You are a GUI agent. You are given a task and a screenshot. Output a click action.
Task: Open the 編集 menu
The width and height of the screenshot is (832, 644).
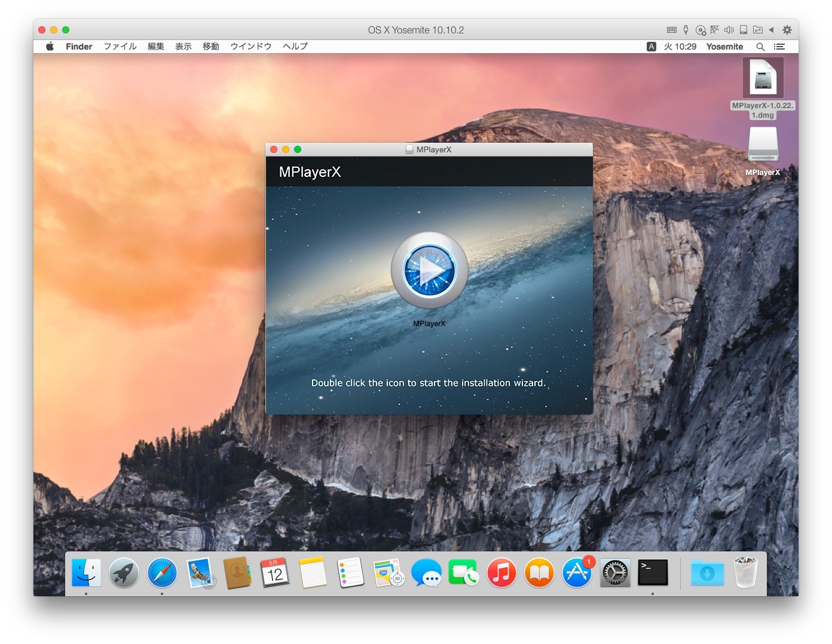pos(156,47)
